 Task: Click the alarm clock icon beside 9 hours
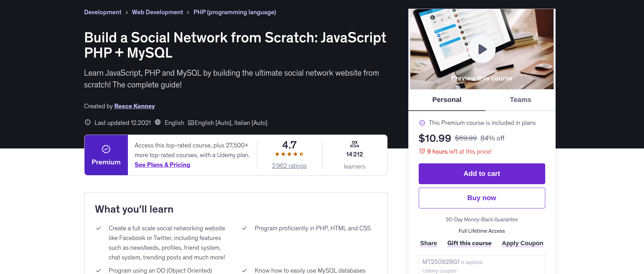pyautogui.click(x=422, y=151)
